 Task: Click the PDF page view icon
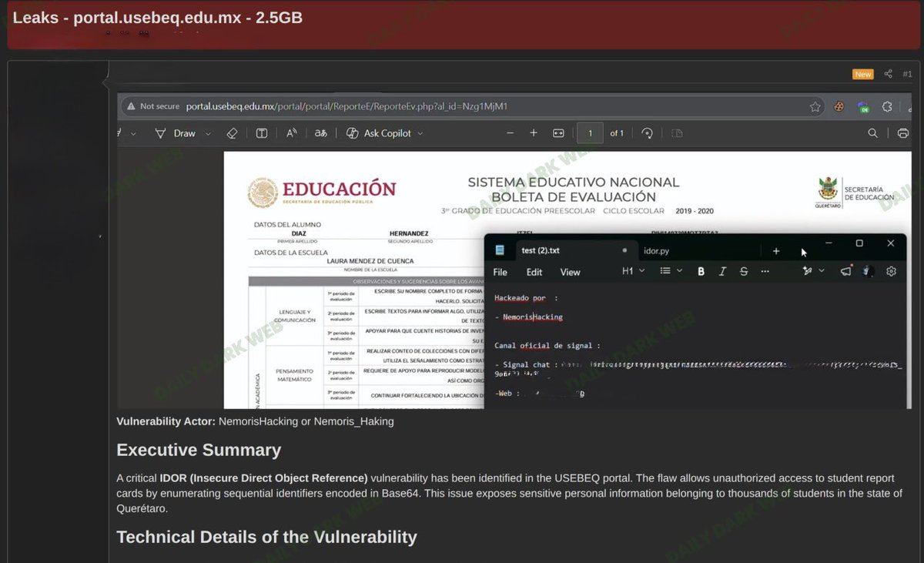(x=677, y=133)
